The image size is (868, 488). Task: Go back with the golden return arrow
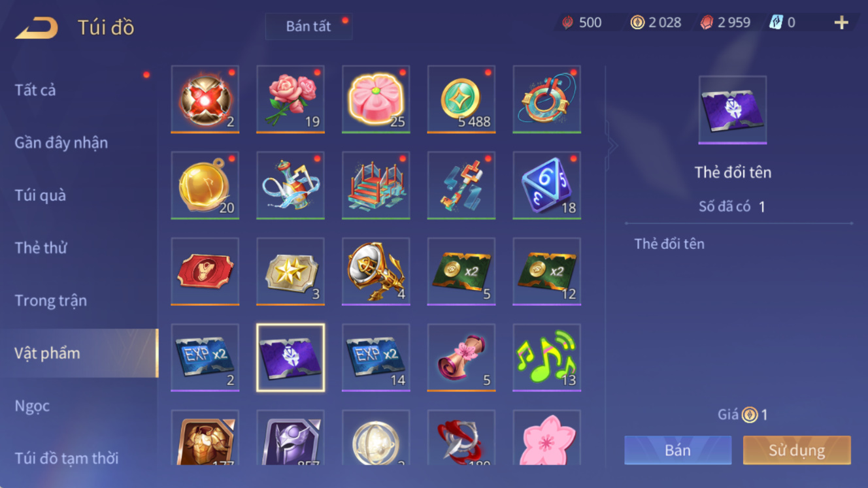tap(37, 27)
